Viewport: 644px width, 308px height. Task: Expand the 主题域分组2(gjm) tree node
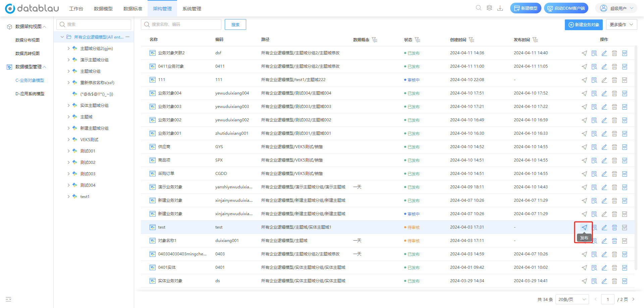click(68, 49)
